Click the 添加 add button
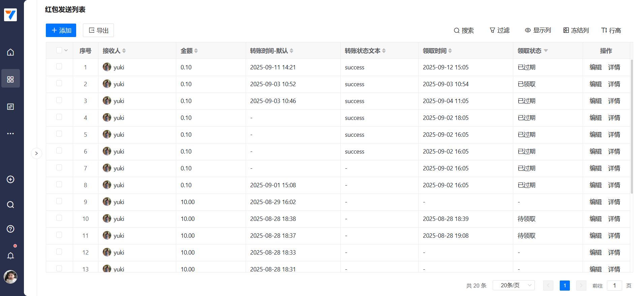The width and height of the screenshot is (644, 296). [x=61, y=30]
